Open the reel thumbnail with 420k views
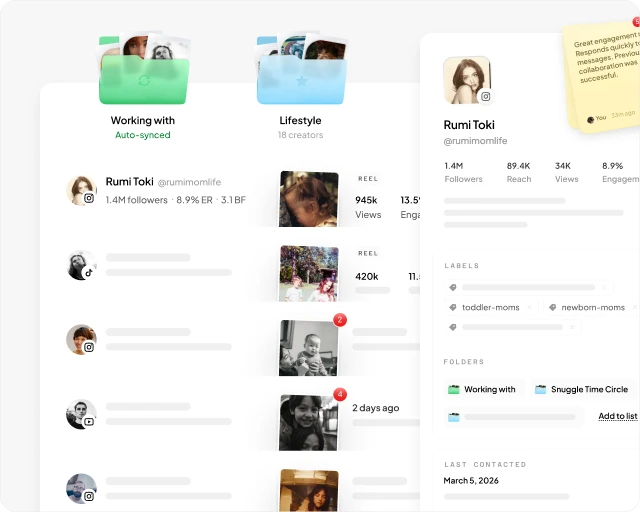The width and height of the screenshot is (640, 512). click(309, 274)
